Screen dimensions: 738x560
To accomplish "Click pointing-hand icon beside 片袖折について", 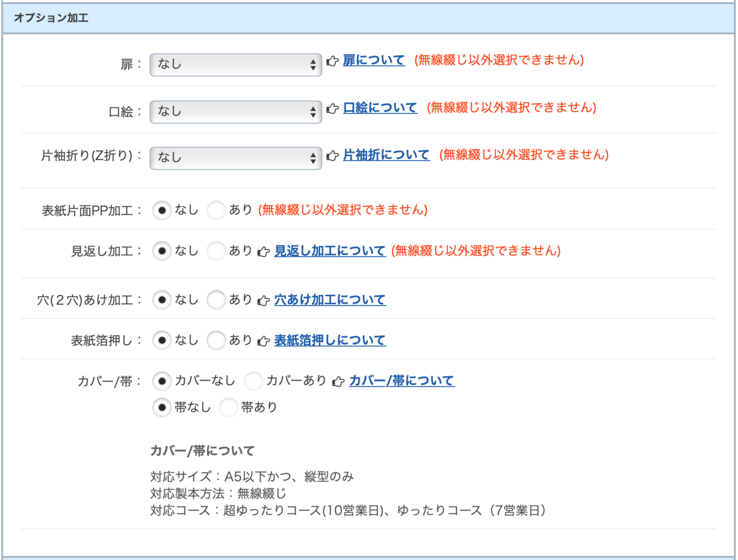I will click(x=332, y=156).
